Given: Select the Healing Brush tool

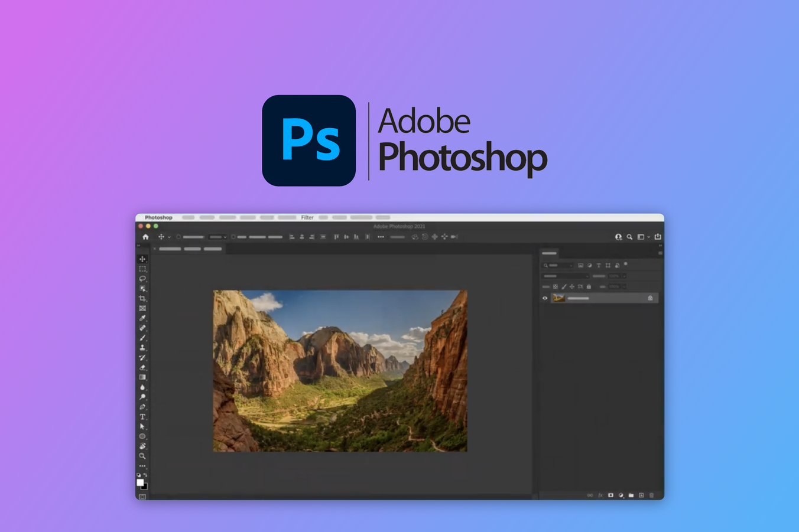Looking at the screenshot, I should click(x=142, y=328).
